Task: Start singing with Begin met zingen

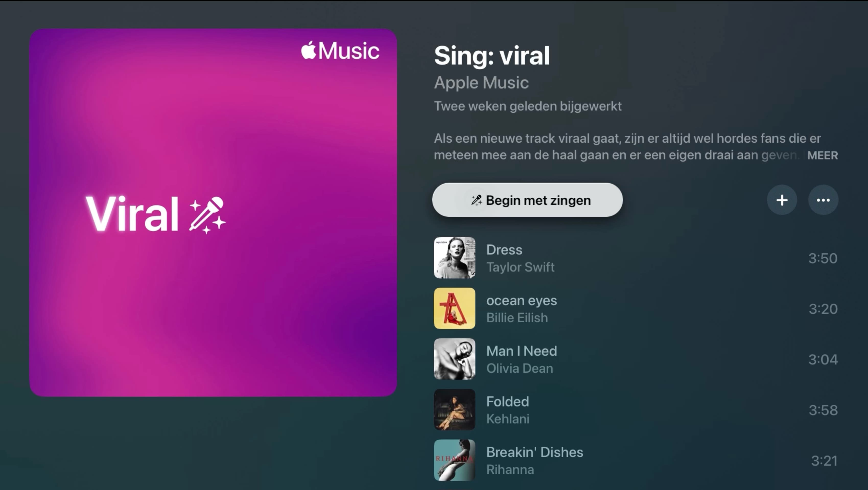Action: [x=527, y=200]
